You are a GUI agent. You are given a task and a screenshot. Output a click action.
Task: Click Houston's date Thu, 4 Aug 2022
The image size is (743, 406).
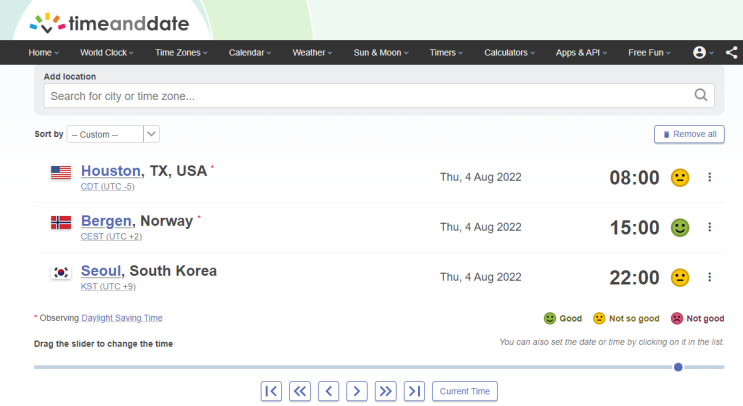(480, 177)
